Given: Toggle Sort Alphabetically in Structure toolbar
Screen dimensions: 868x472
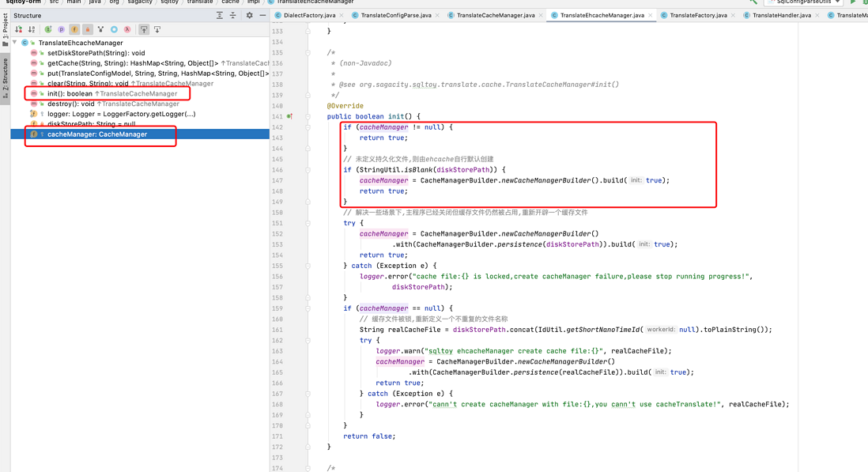Looking at the screenshot, I should tap(32, 29).
